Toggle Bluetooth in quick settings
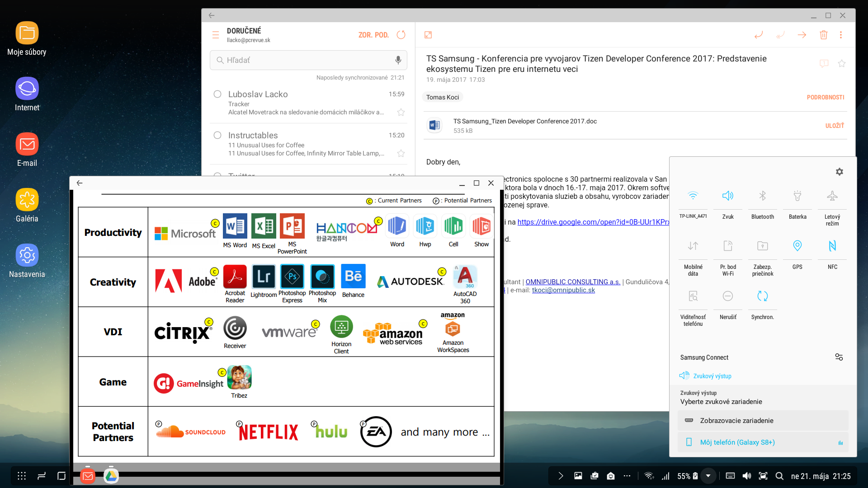The height and width of the screenshot is (488, 868). pyautogui.click(x=762, y=196)
